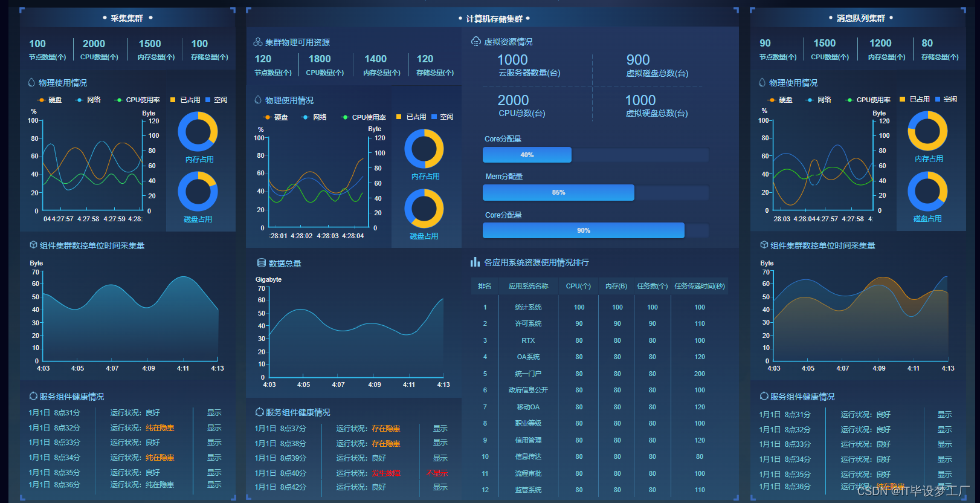Toggle 已占用 legend in 计算机存储集群 panel
Screen dimensions: 980x503
coord(411,117)
